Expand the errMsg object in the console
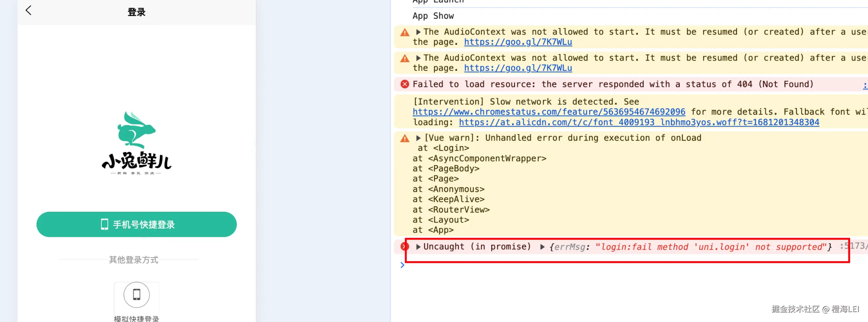868x322 pixels. point(542,247)
